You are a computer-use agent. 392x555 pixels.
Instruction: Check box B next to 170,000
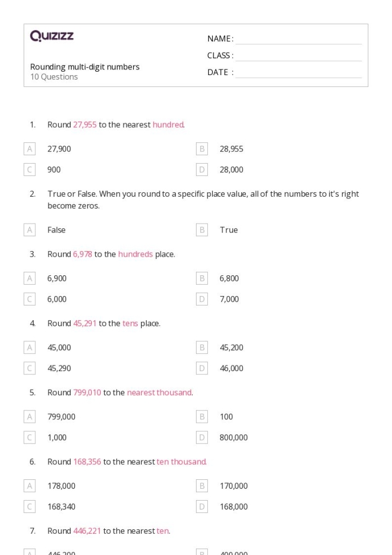[202, 486]
